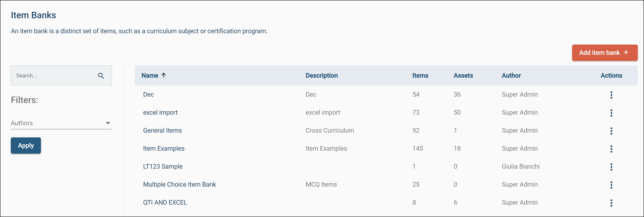
Task: Click actions menu for Multiple Choice Item Bank
Action: 611,185
